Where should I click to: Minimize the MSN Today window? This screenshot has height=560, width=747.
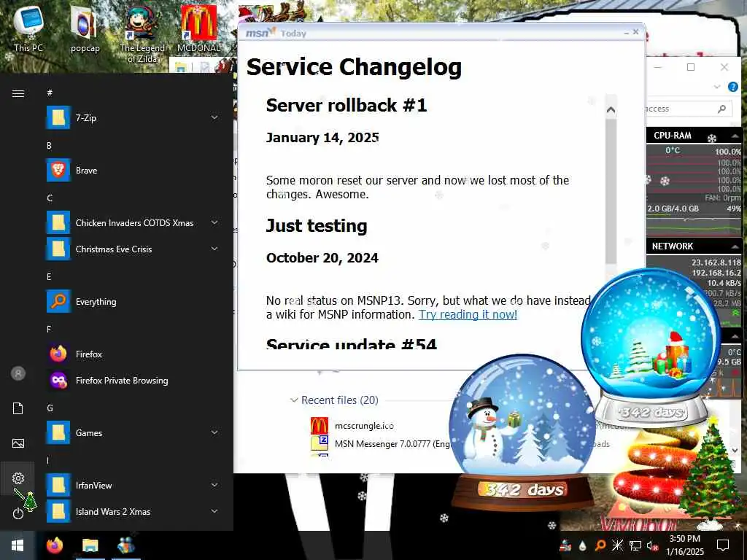(x=626, y=33)
